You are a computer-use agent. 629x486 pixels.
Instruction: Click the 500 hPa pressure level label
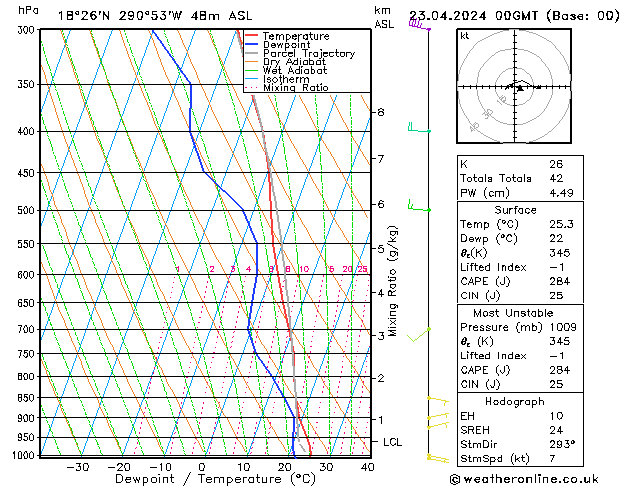click(x=26, y=211)
